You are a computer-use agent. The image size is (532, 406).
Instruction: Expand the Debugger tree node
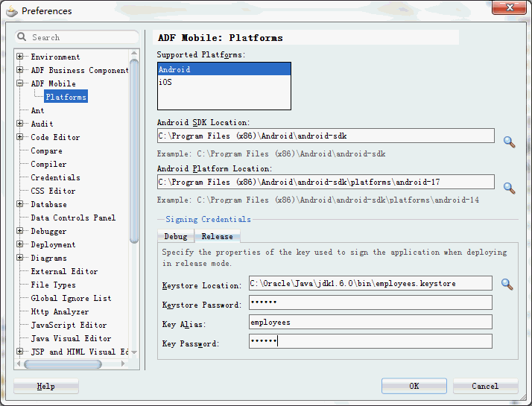tap(19, 231)
